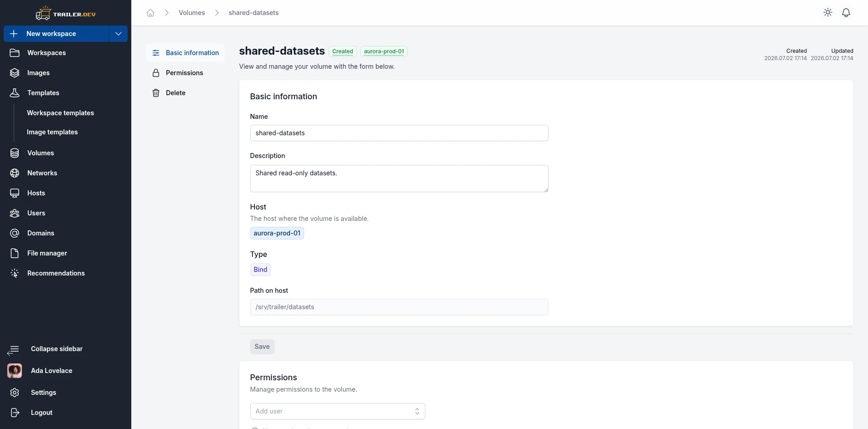
Task: Click the Images layers icon
Action: (x=15, y=73)
